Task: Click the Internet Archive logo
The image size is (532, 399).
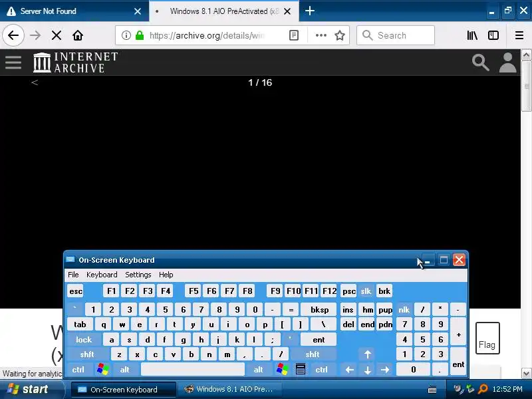Action: [x=75, y=63]
